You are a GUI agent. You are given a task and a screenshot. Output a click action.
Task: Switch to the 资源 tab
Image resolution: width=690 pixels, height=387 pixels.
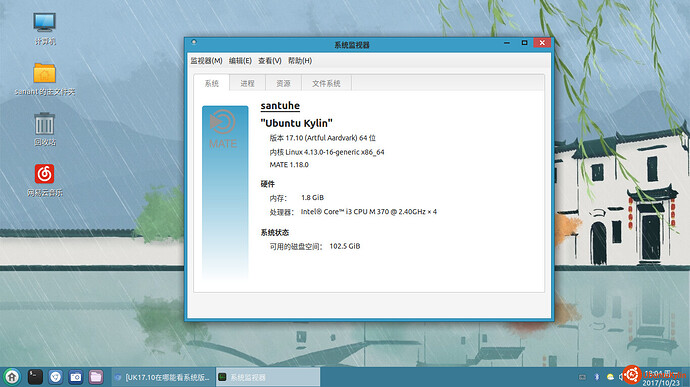[x=283, y=83]
